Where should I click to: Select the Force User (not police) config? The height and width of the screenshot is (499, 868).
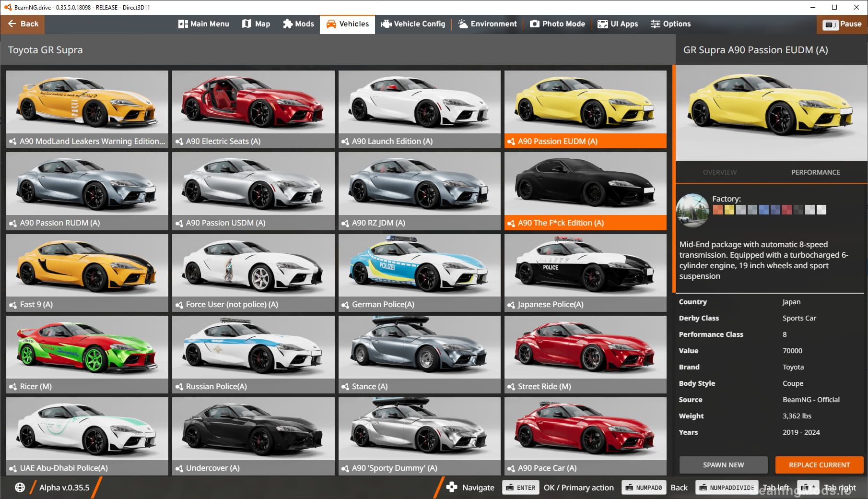pos(253,273)
